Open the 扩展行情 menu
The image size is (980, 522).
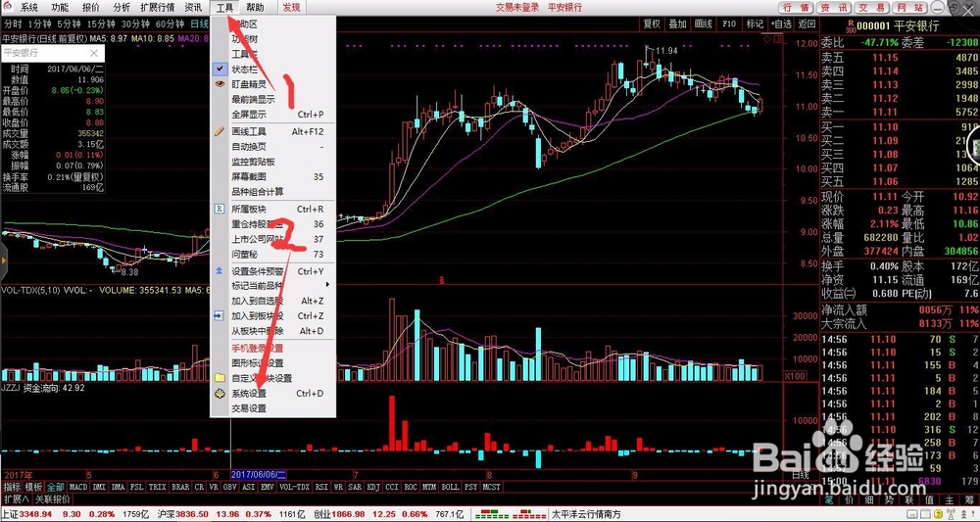click(158, 8)
